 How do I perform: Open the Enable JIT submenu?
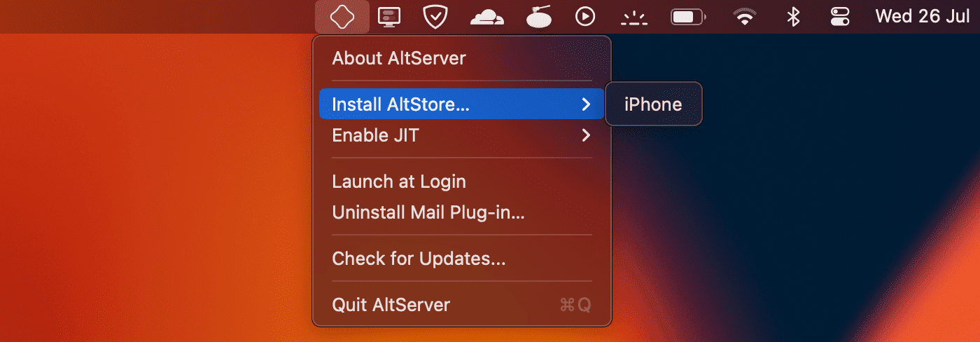(462, 135)
